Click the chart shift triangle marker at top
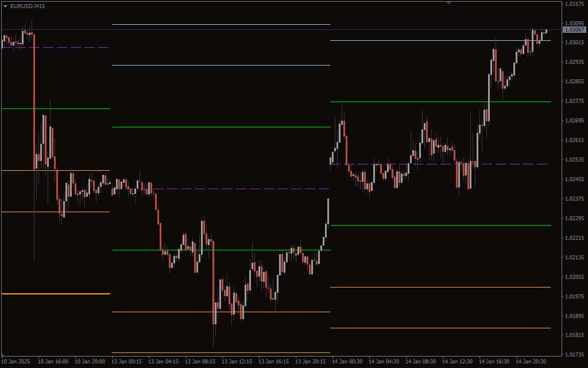588x368 pixels. [448, 3]
